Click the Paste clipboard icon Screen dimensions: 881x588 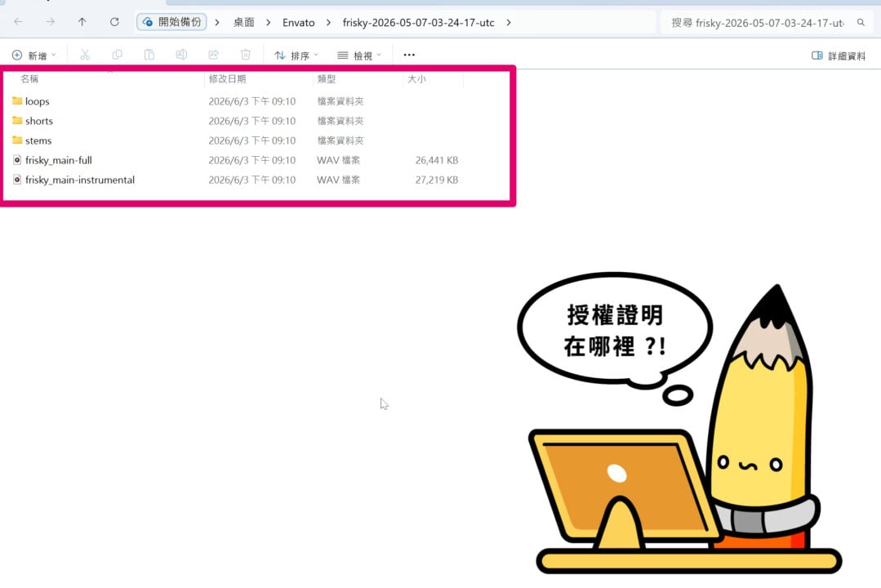(149, 55)
